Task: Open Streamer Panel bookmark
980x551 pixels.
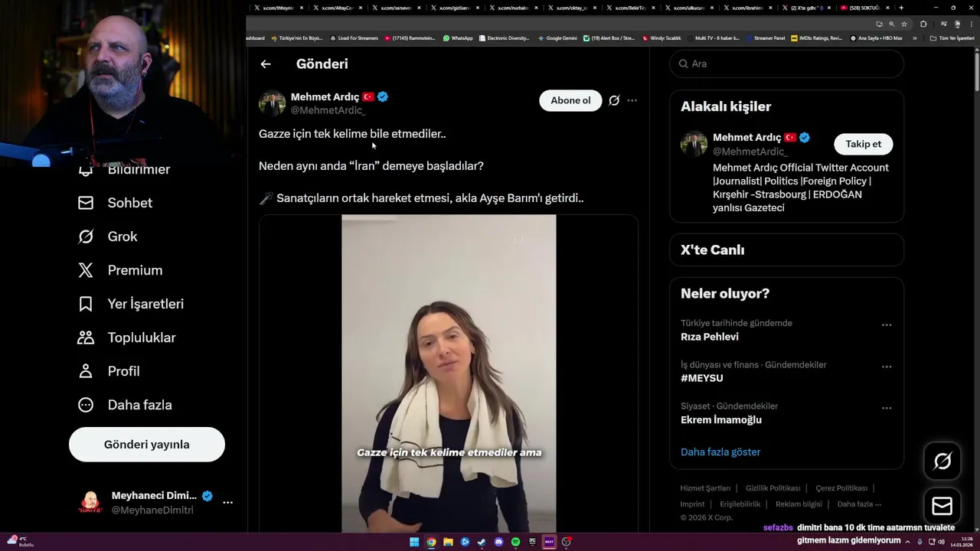Action: pos(765,37)
